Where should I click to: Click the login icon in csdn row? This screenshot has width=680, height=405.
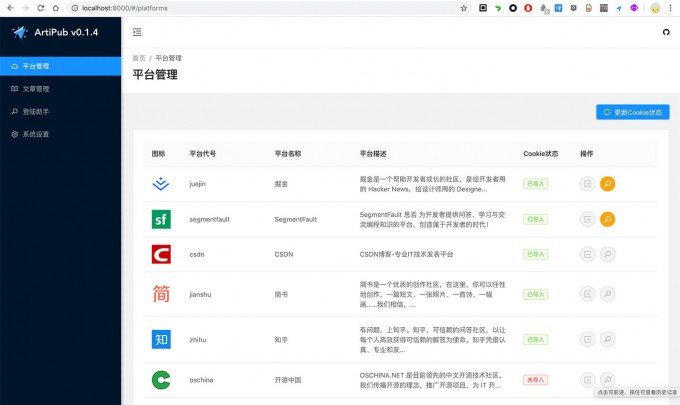[588, 254]
